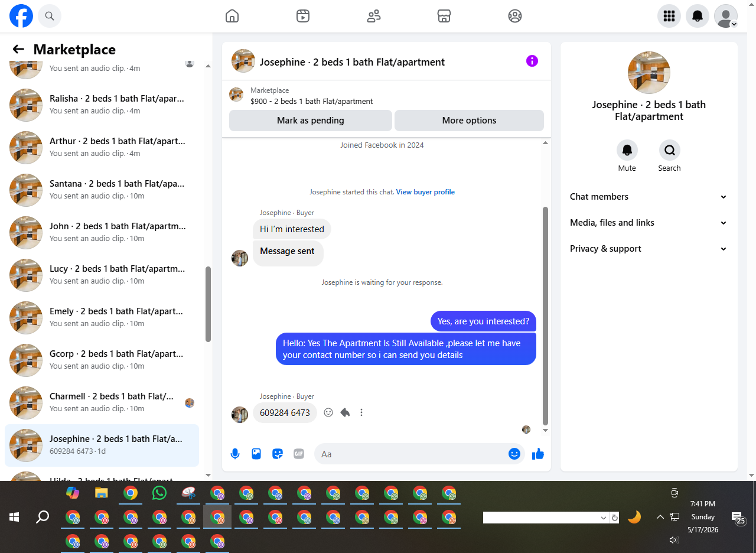This screenshot has width=756, height=553.
Task: Click the Ralisha listing thumbnail
Action: coord(26,105)
